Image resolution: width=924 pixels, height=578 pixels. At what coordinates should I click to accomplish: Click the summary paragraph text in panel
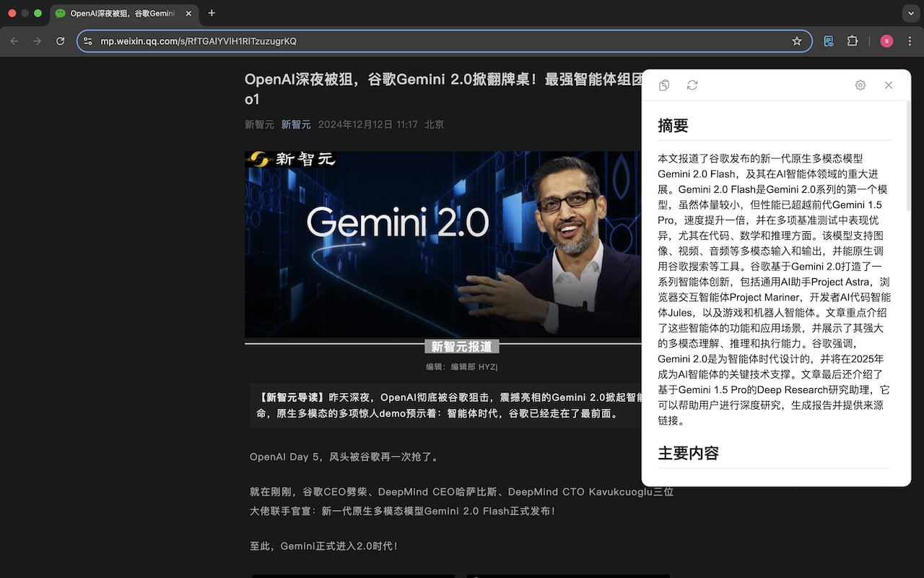click(774, 289)
